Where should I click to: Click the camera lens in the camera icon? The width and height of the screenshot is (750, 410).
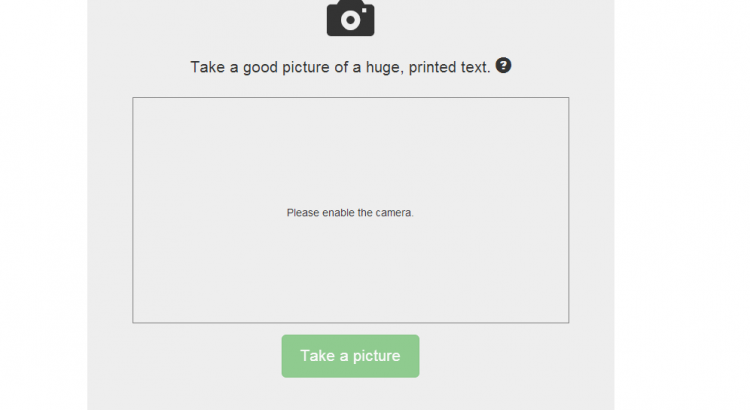click(351, 20)
